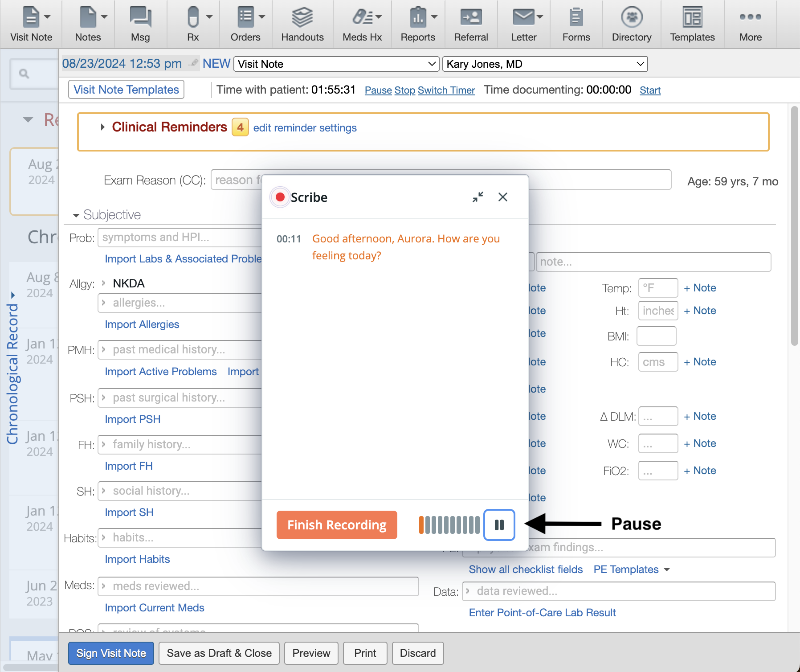Select the Handouts icon
The width and height of the screenshot is (800, 672).
(302, 22)
